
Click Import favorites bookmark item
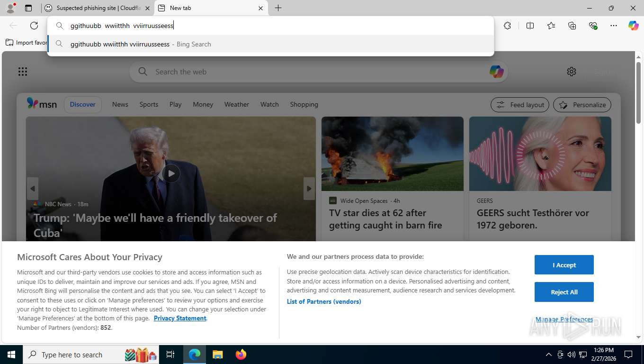tap(27, 43)
